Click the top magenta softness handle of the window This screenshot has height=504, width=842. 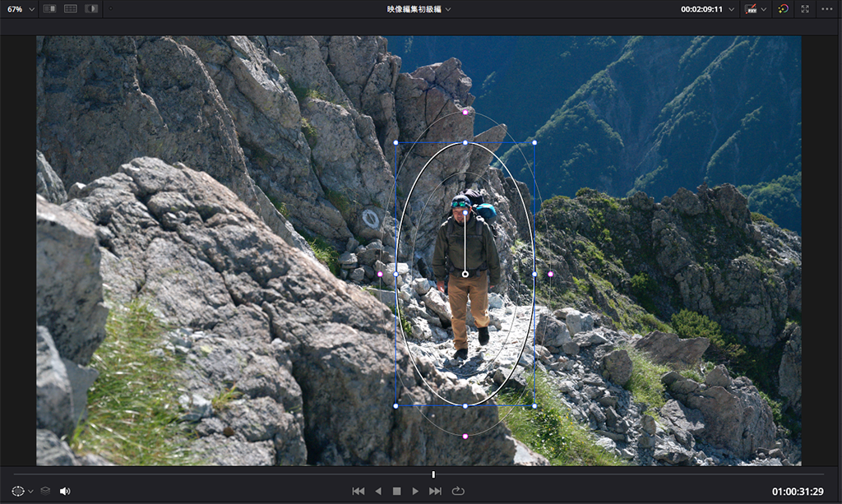465,112
